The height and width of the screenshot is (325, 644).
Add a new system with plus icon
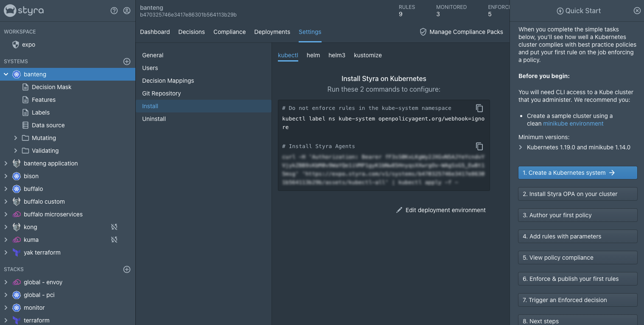pyautogui.click(x=127, y=62)
